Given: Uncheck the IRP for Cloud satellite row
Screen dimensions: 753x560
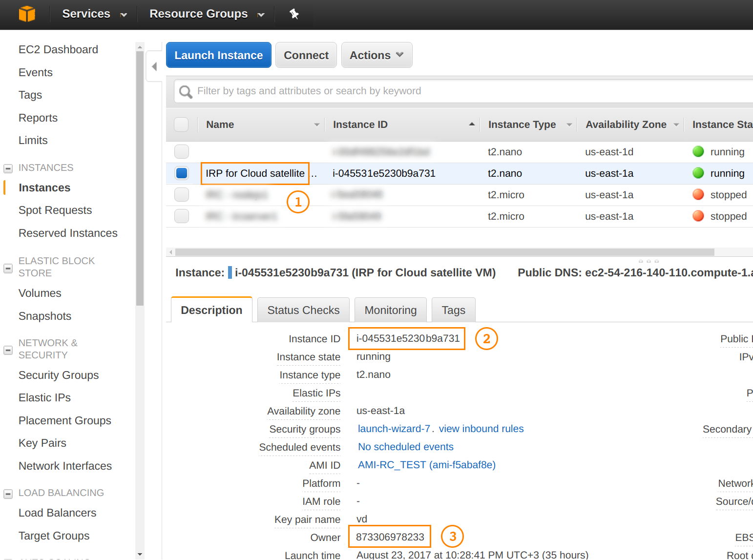Looking at the screenshot, I should point(182,173).
